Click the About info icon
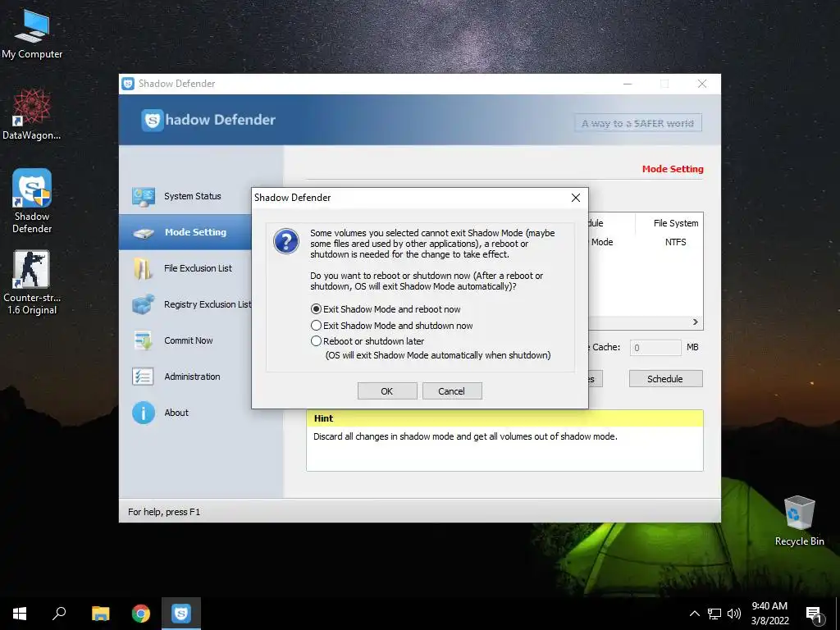This screenshot has width=840, height=630. pos(143,413)
